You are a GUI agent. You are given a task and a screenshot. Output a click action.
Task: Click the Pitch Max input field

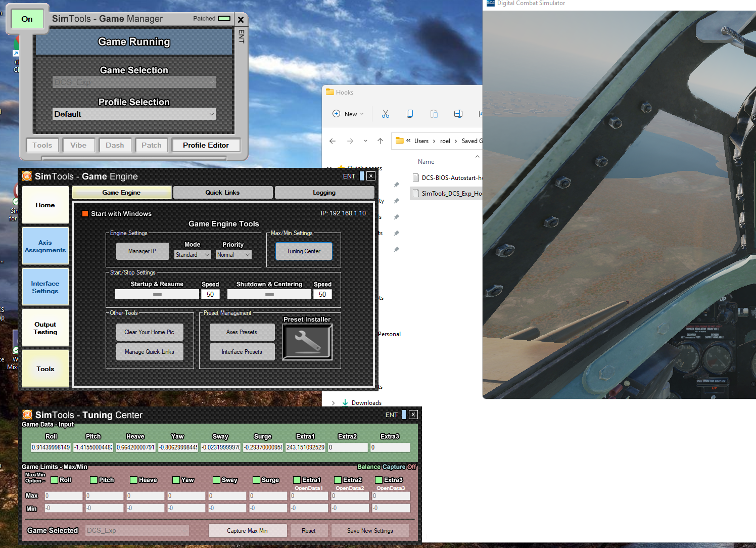(105, 496)
